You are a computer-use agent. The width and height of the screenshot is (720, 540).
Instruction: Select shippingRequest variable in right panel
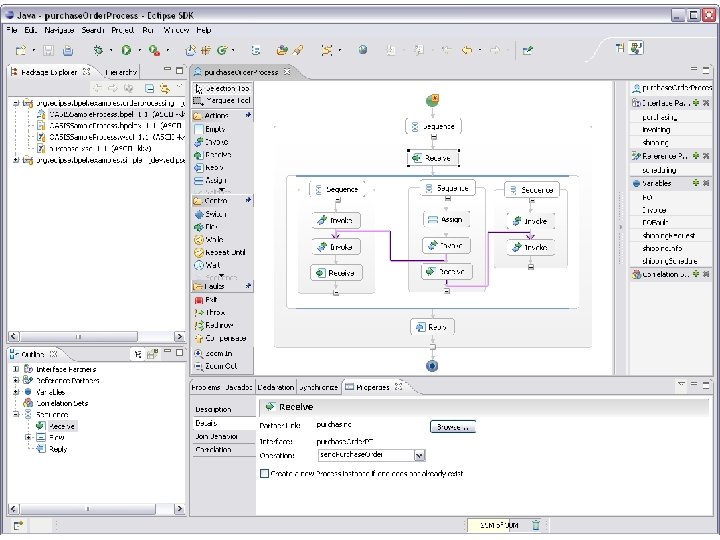coord(669,236)
